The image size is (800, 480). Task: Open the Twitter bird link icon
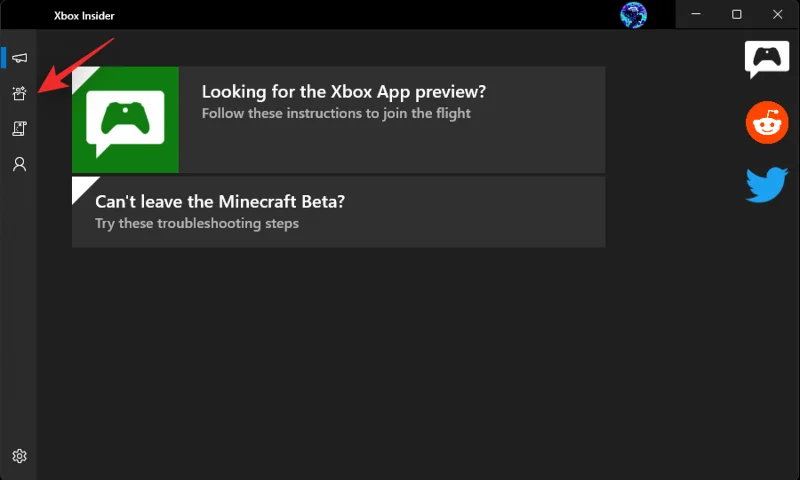[x=767, y=185]
